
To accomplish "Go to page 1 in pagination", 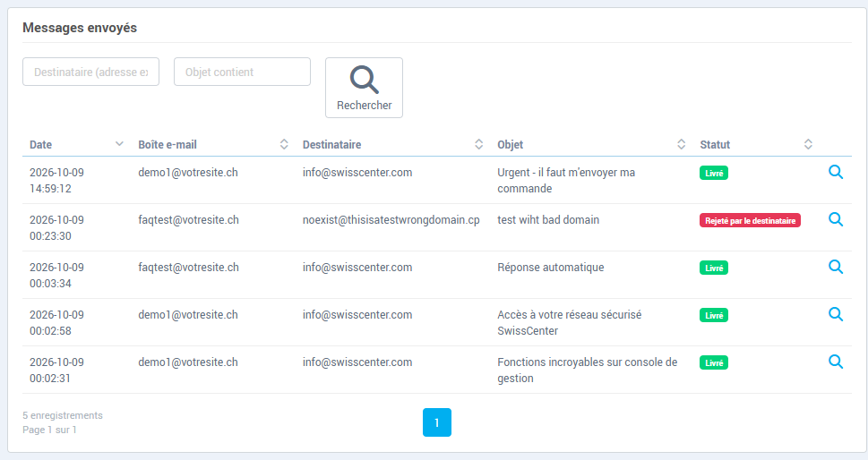I will 437,422.
